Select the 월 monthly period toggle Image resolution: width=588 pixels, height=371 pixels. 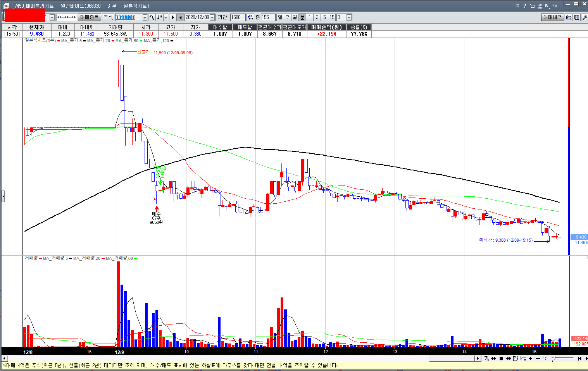coord(295,17)
